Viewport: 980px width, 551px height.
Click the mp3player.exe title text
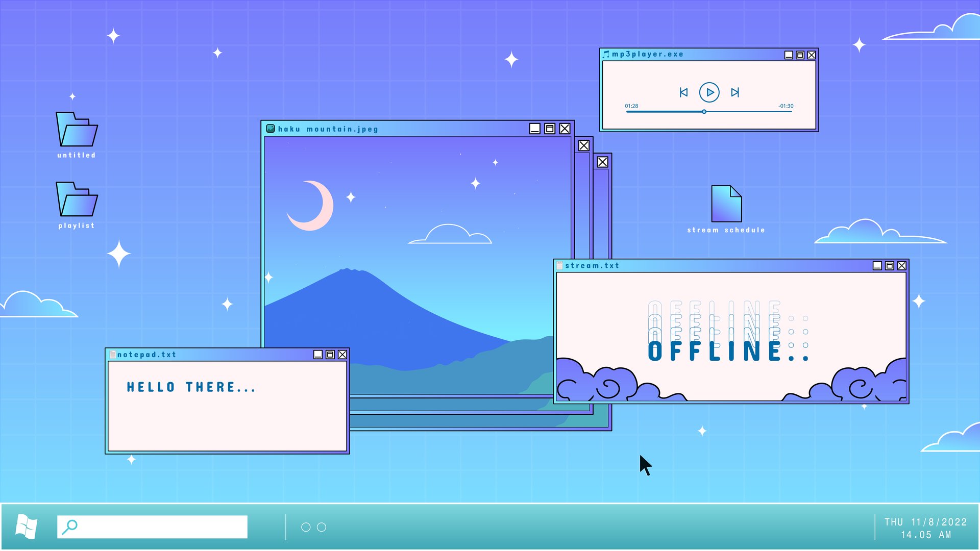point(648,54)
